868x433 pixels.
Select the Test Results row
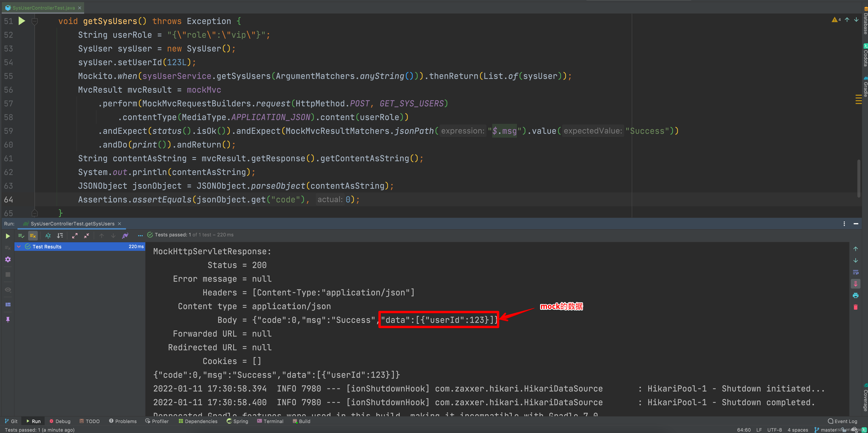(x=80, y=247)
